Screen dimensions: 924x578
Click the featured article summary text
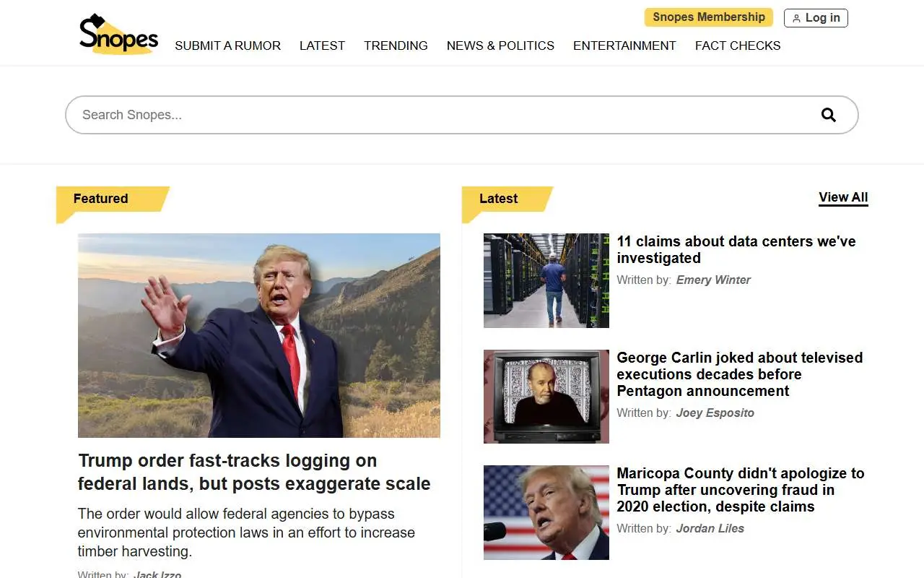(x=246, y=532)
